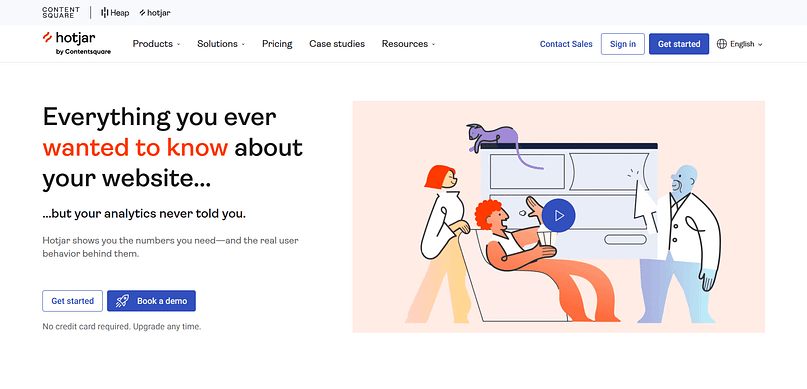Click 'No credit card required. Upgrade any time.' text

[121, 327]
